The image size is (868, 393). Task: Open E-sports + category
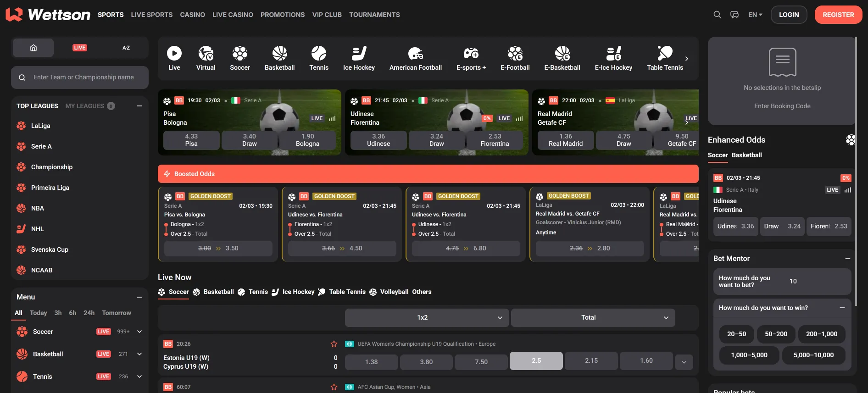point(471,58)
